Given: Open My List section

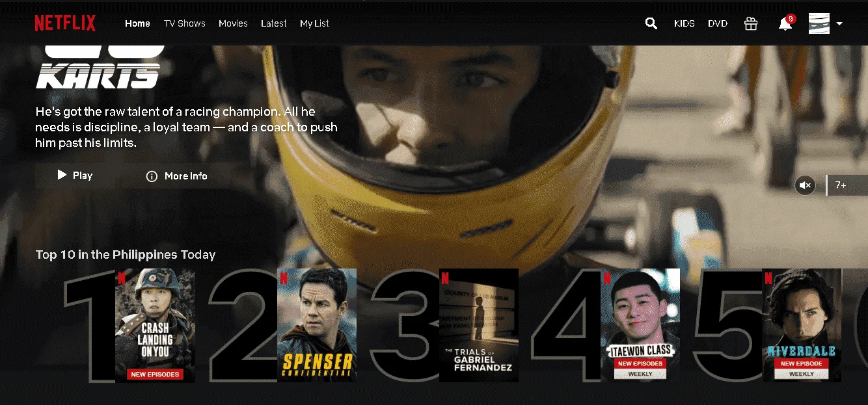Looking at the screenshot, I should tap(314, 23).
